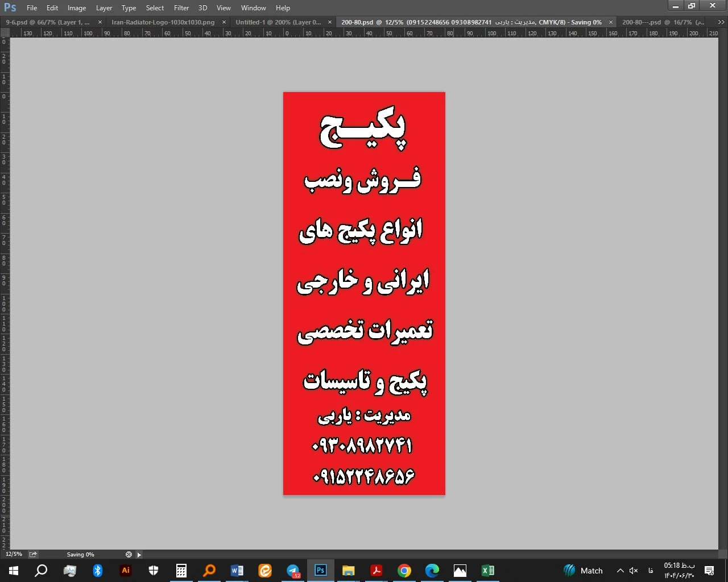This screenshot has width=728, height=582.
Task: Click the Photoshop Ps logo icon
Action: point(10,7)
